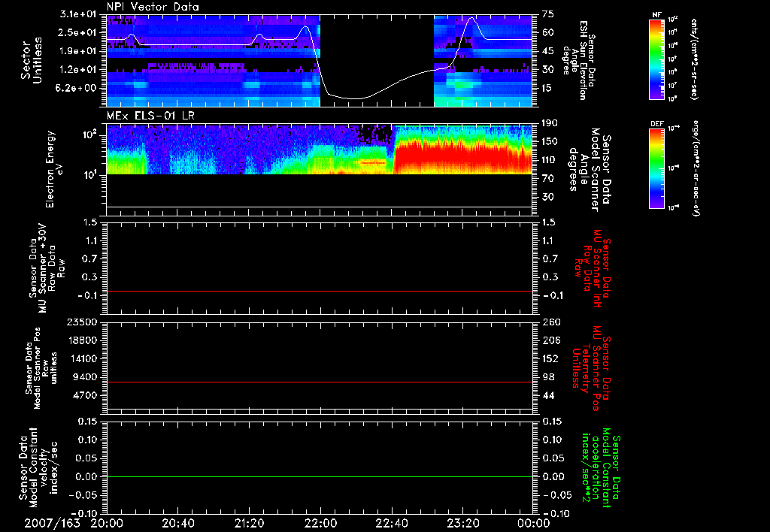Select the "Sector Unitless" axis label
770x532 pixels.
[32, 60]
